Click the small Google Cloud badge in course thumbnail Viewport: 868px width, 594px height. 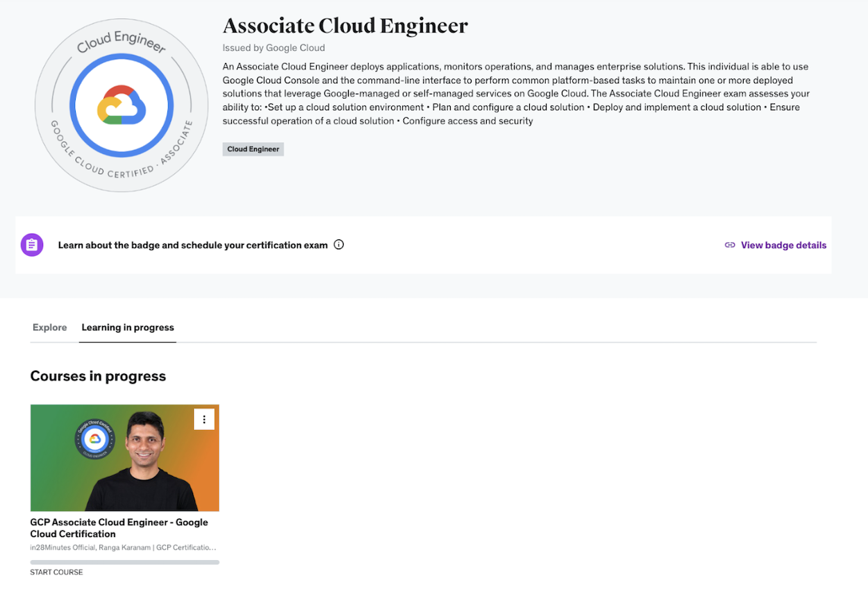[94, 439]
